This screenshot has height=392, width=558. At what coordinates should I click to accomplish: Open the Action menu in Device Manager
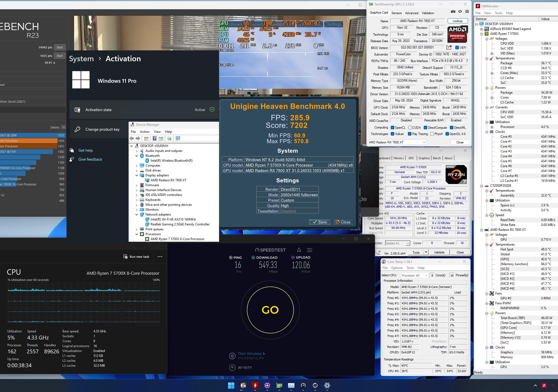point(145,131)
